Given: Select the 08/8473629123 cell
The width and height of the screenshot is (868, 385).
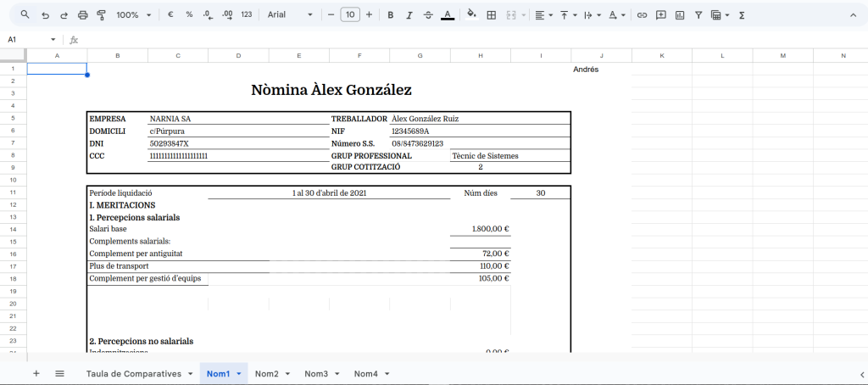Looking at the screenshot, I should point(418,143).
